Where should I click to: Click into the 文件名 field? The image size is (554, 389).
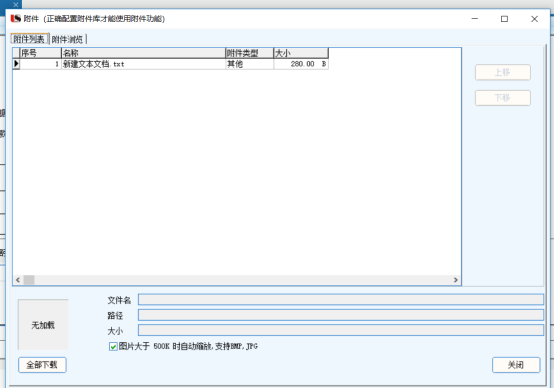click(x=341, y=300)
